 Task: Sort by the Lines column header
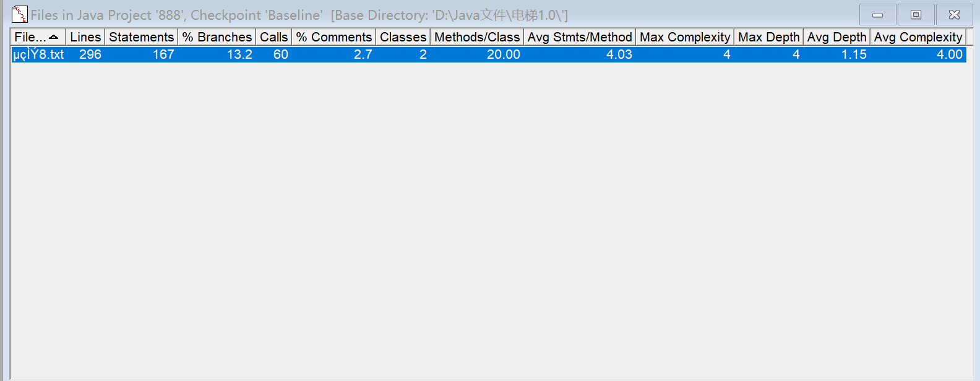coord(85,37)
